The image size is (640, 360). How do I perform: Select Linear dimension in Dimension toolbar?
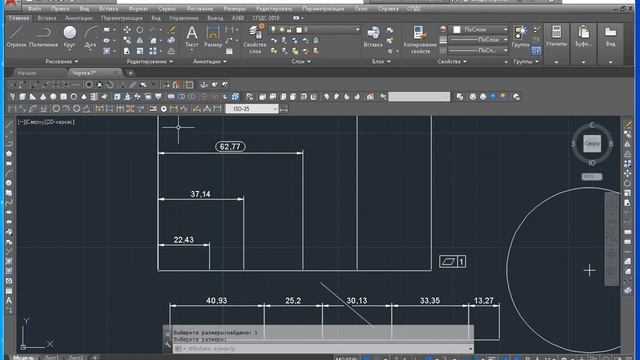coord(12,109)
